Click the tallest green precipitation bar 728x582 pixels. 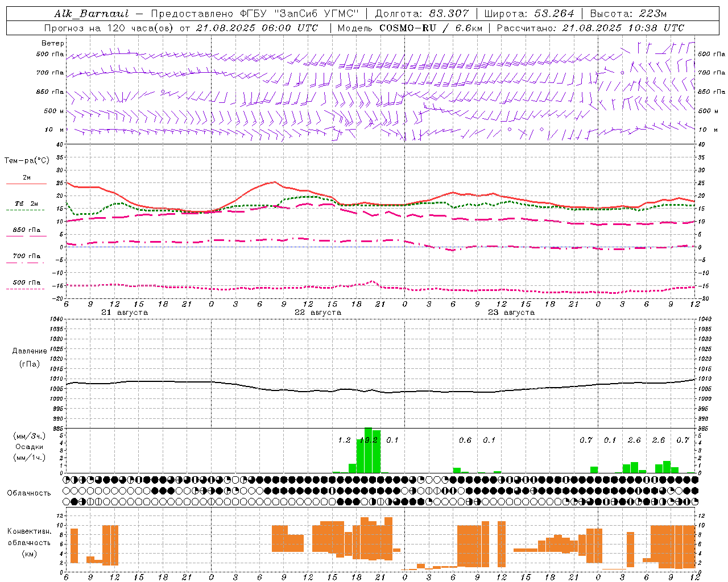pos(368,450)
